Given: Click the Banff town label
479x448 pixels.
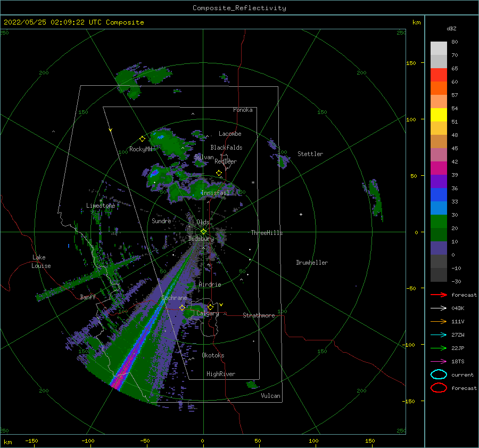Looking at the screenshot, I should pyautogui.click(x=88, y=297).
